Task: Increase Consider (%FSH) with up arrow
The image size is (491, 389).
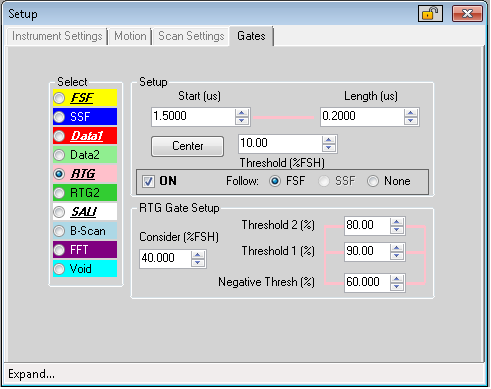Action: coord(198,255)
